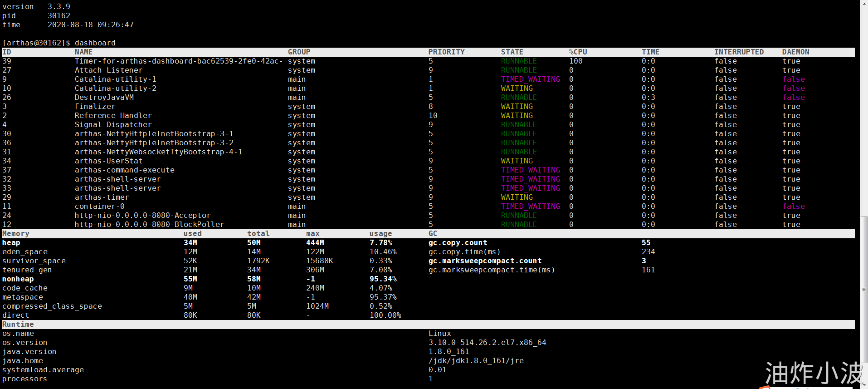The width and height of the screenshot is (868, 389).
Task: Select the DestroyJavaVM thread name
Action: point(104,98)
